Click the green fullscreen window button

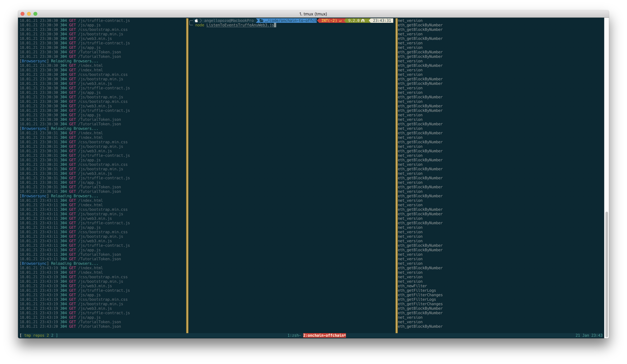click(35, 14)
